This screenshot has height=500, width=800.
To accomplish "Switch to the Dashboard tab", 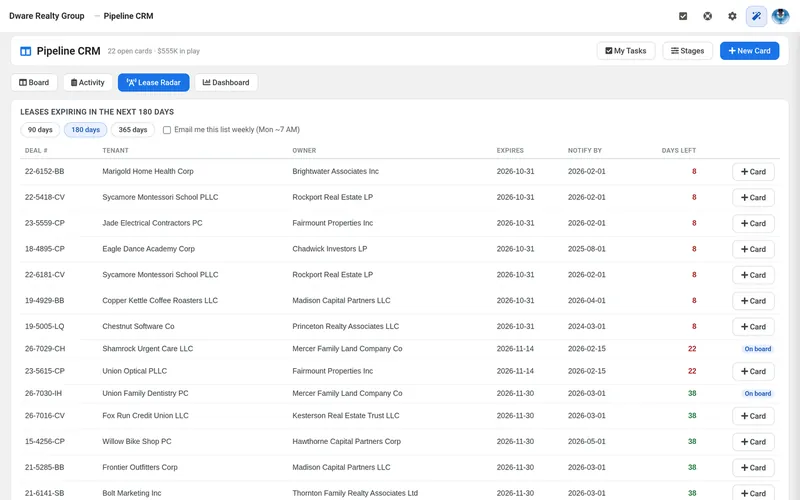I will [x=226, y=83].
